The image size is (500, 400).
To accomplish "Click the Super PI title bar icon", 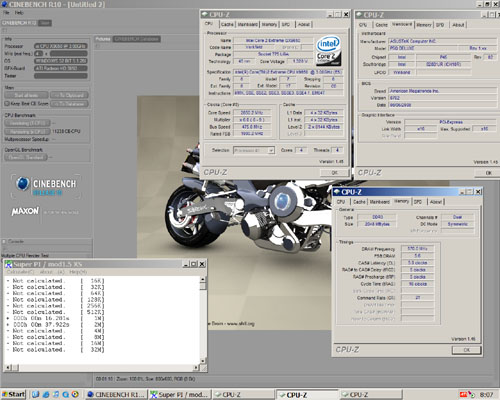I will [9, 264].
